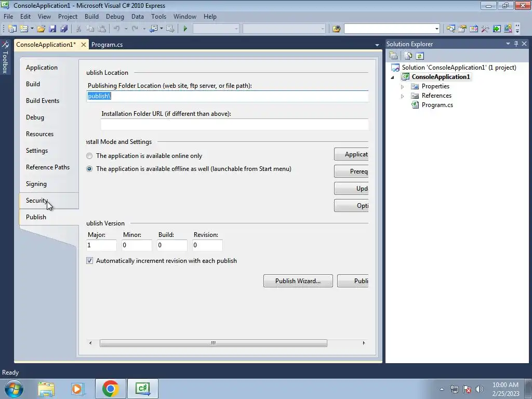532x399 pixels.
Task: Click the Extension Manager toolbar icon
Action: [x=508, y=29]
